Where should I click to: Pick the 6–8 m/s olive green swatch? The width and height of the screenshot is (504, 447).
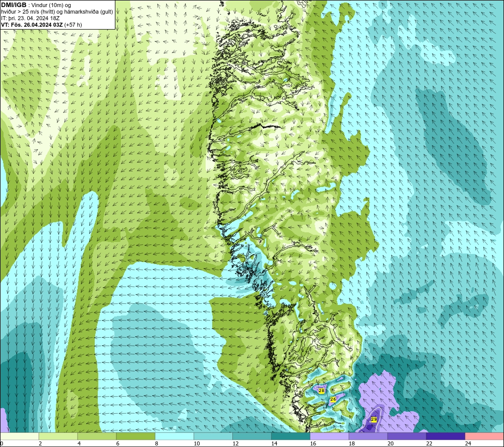[136, 436]
